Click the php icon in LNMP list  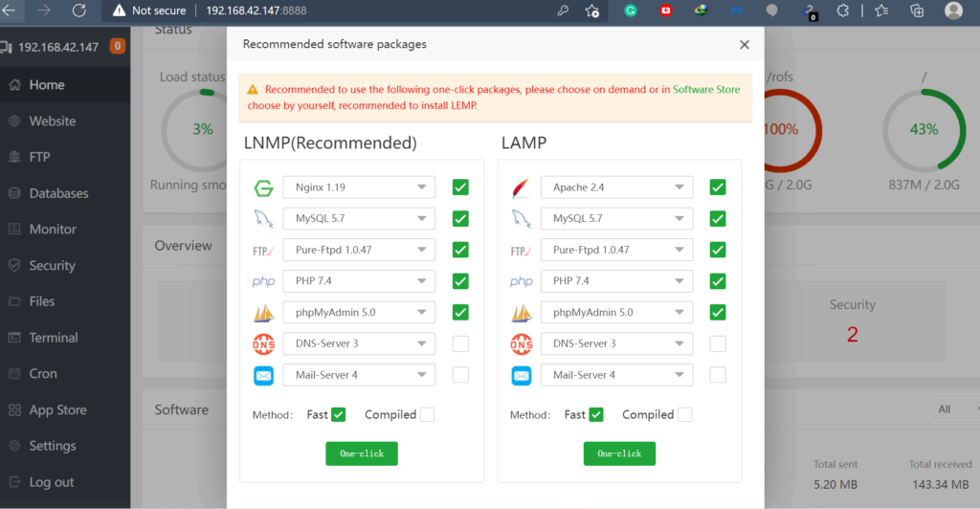coord(264,281)
